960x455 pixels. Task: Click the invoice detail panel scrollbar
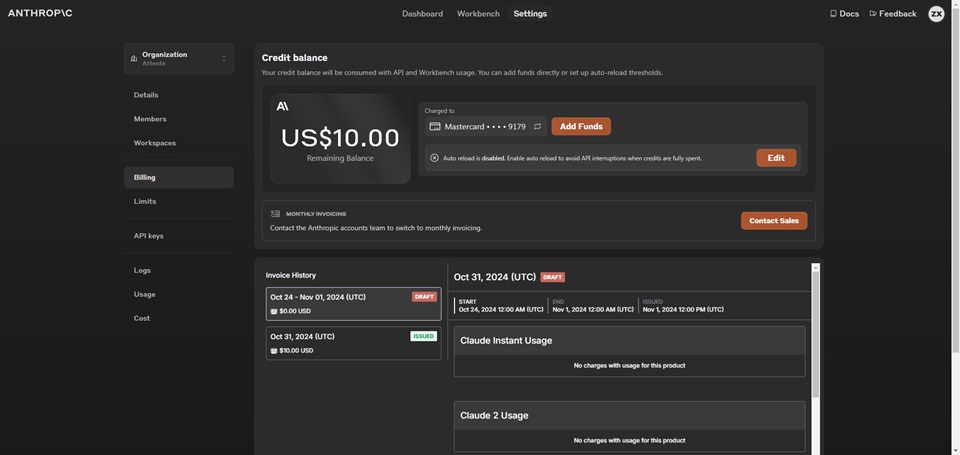click(x=816, y=334)
